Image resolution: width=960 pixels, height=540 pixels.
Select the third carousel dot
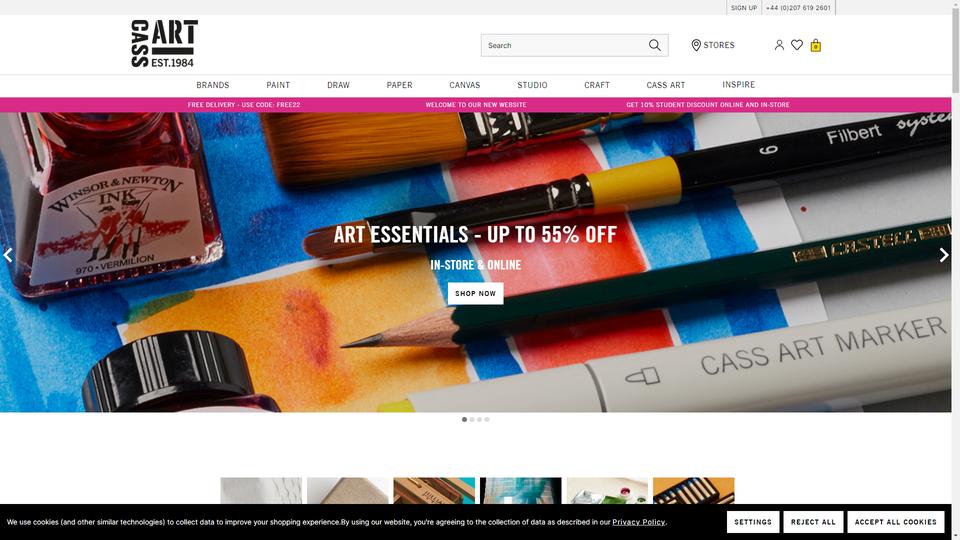pos(479,419)
